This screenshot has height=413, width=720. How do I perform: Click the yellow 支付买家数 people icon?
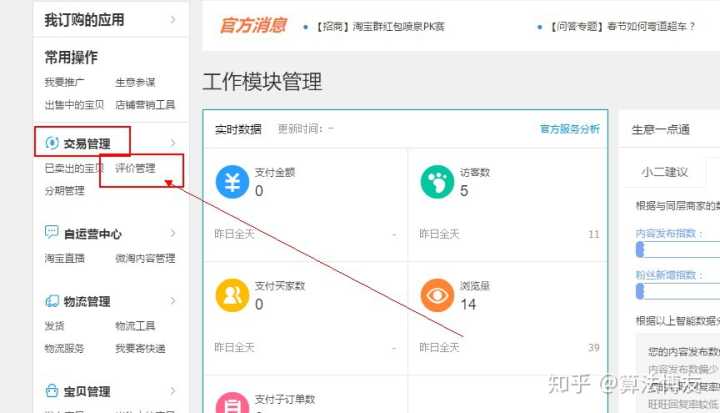click(x=232, y=295)
